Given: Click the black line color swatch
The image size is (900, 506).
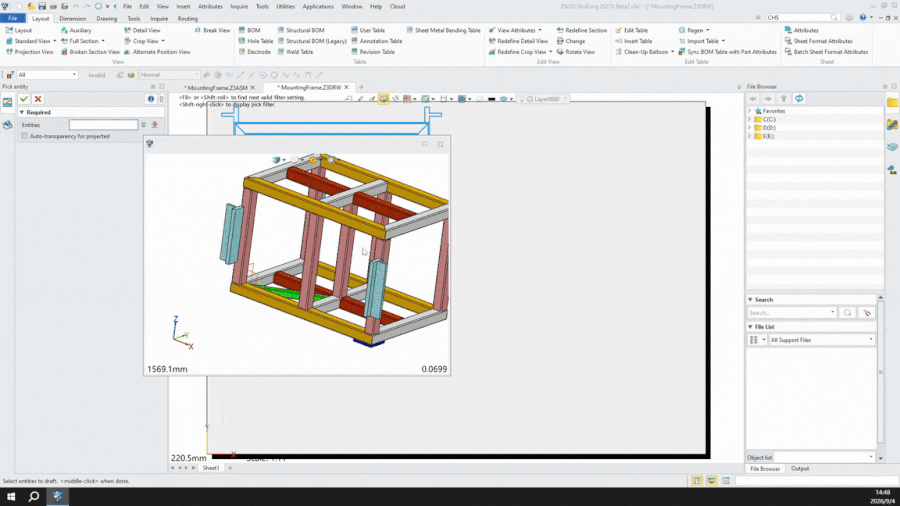Looking at the screenshot, I should (x=491, y=99).
